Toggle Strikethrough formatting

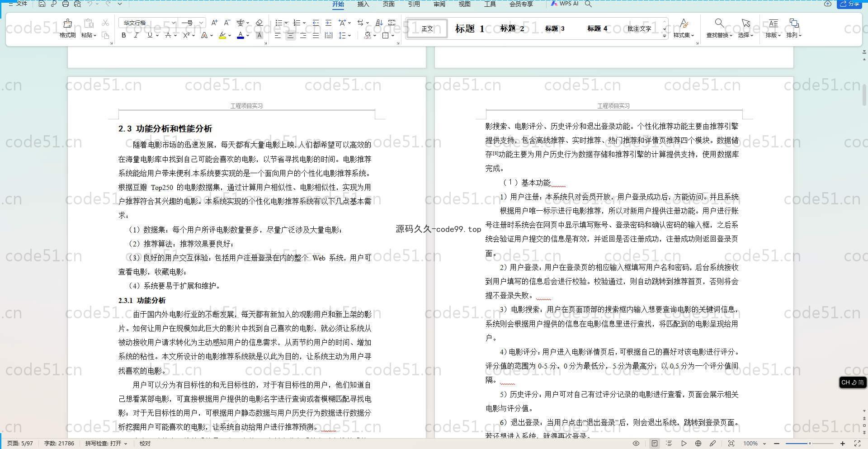pos(168,35)
